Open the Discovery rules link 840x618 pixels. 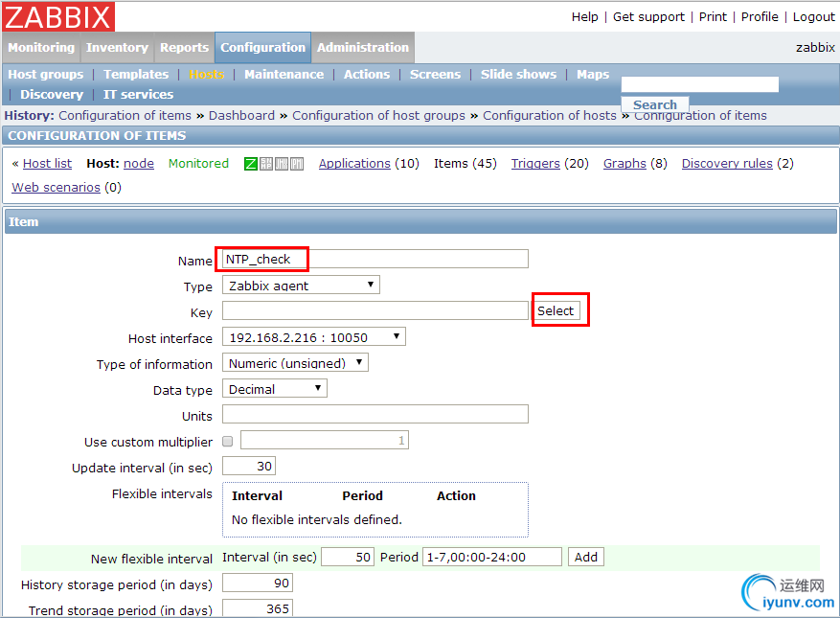(x=727, y=164)
